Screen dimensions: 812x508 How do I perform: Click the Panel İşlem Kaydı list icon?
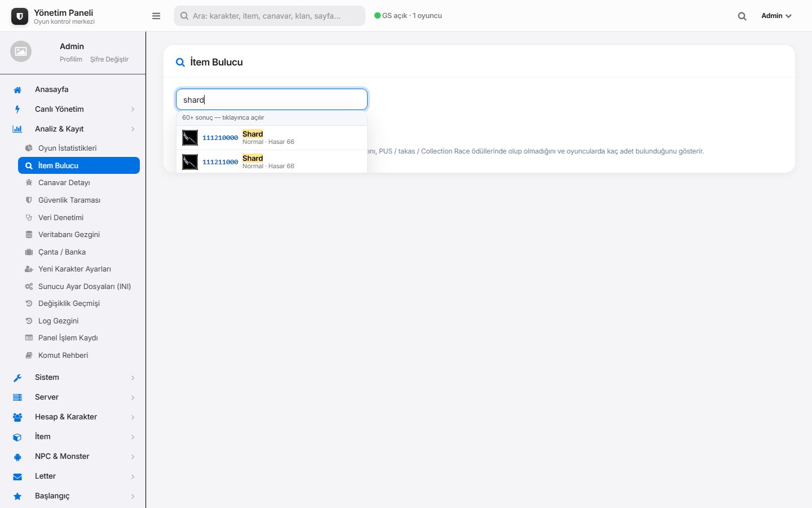[29, 338]
